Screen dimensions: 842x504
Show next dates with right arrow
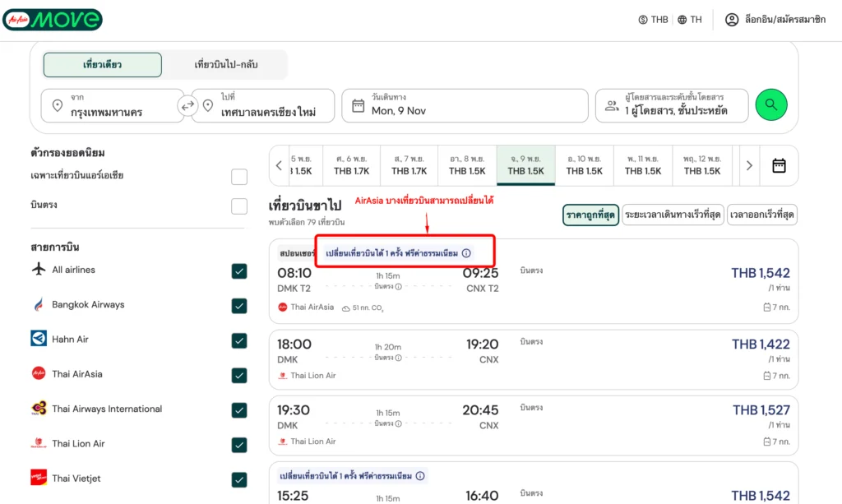click(749, 165)
